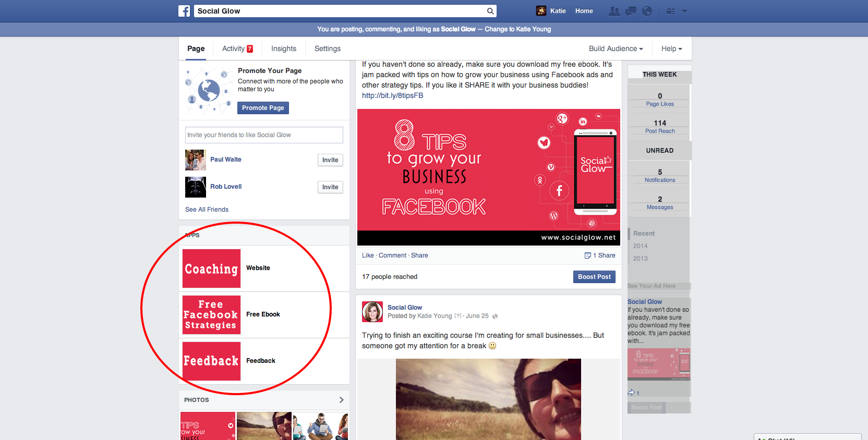The image size is (868, 440).
Task: Click Change to Katie Young link
Action: pyautogui.click(x=517, y=29)
